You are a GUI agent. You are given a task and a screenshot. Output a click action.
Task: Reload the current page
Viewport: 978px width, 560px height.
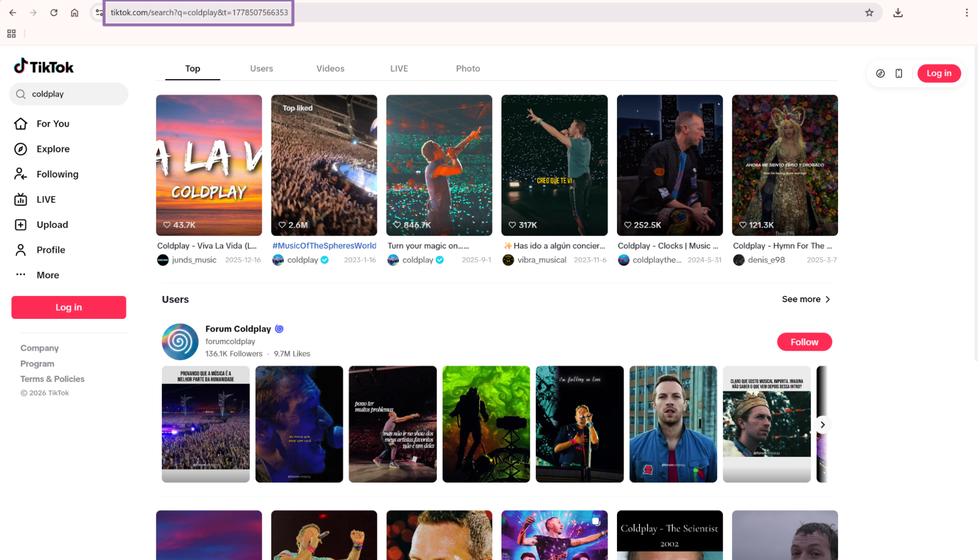(x=54, y=13)
